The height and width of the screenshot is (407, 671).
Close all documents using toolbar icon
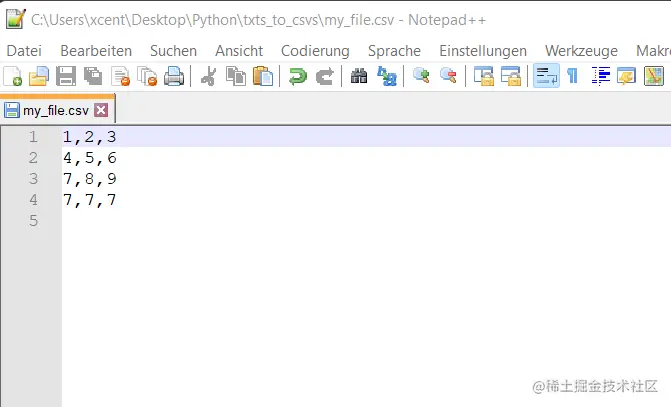[x=147, y=76]
